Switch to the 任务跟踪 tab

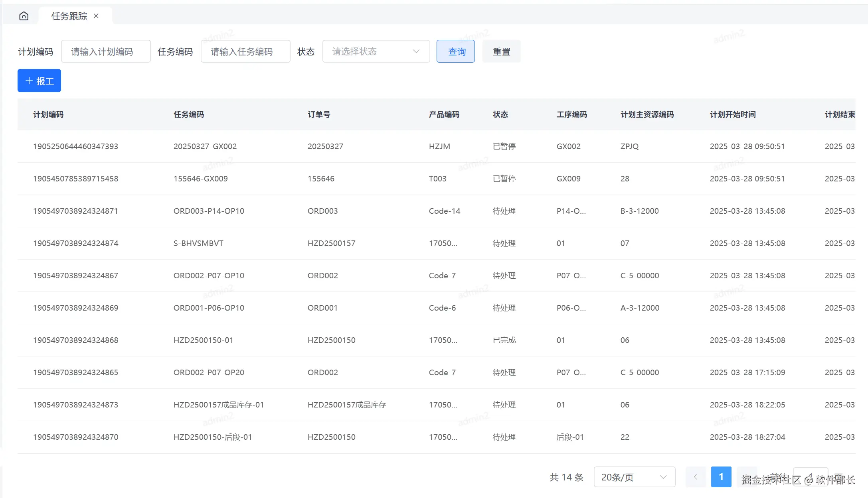tap(69, 16)
